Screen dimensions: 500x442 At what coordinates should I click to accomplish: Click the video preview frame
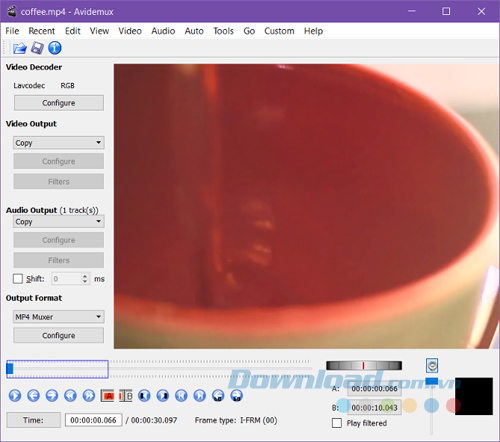[x=306, y=206]
